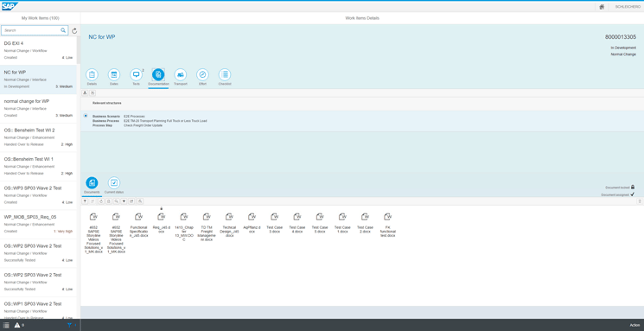Open Test Case 5.docx document

tap(320, 223)
